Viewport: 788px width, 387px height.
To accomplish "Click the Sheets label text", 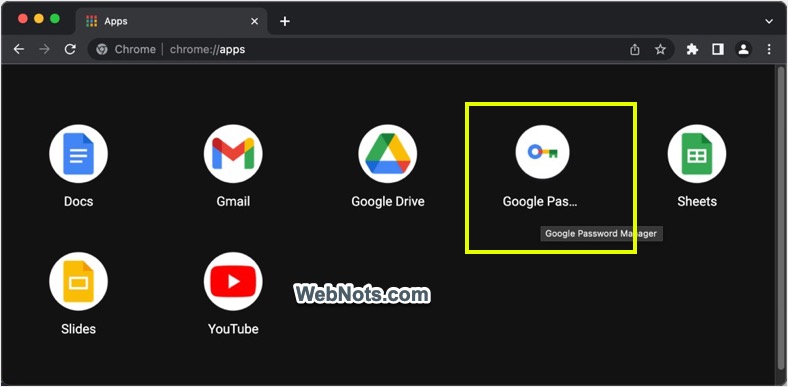I will 697,202.
